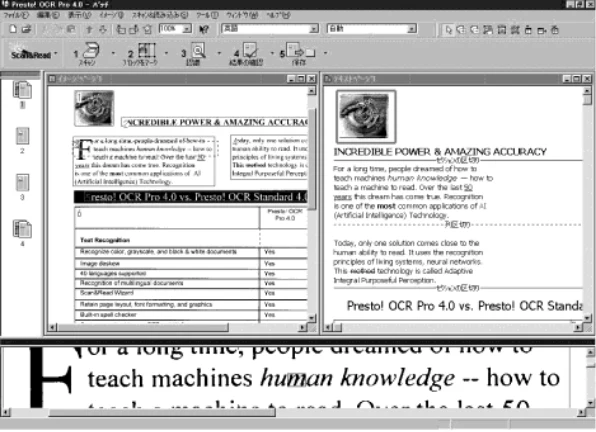Click the black 'Presto! OCR Pro 4.0 vs.' banner in image pane
596x432 pixels.
click(191, 197)
